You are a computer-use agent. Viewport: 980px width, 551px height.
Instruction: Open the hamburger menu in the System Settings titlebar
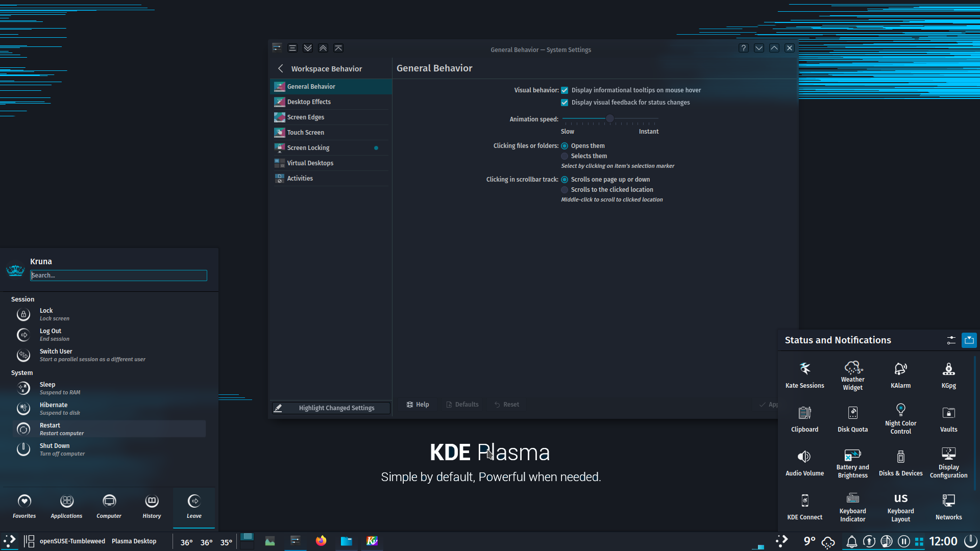292,48
